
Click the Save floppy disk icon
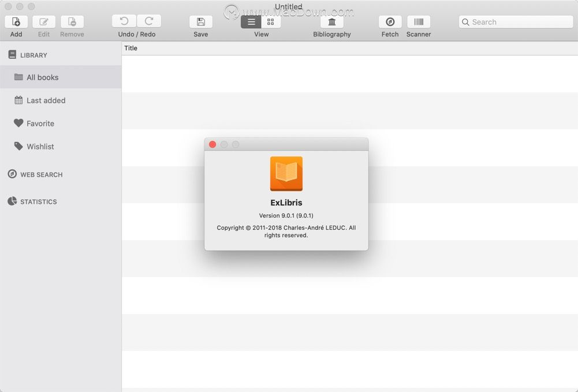(x=201, y=22)
